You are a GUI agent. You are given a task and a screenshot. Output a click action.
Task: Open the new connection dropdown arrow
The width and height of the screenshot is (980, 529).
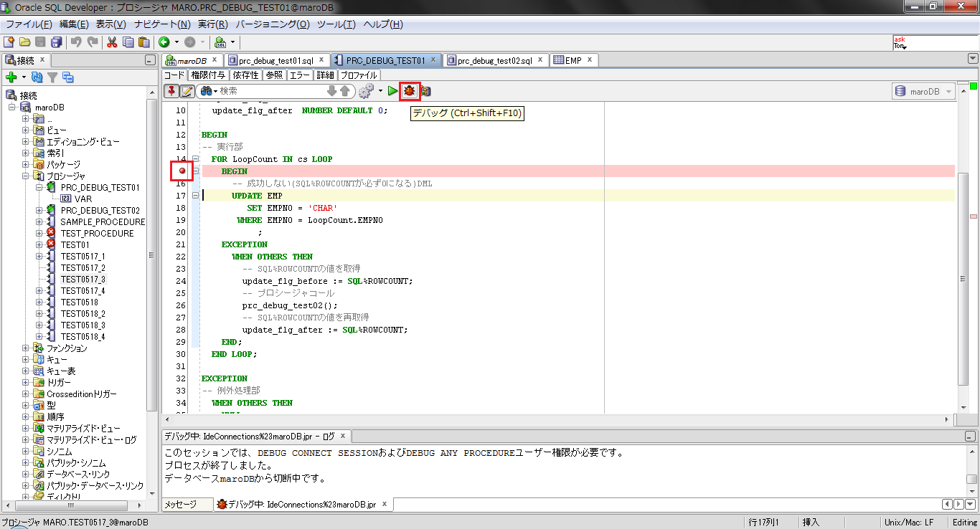[x=24, y=77]
